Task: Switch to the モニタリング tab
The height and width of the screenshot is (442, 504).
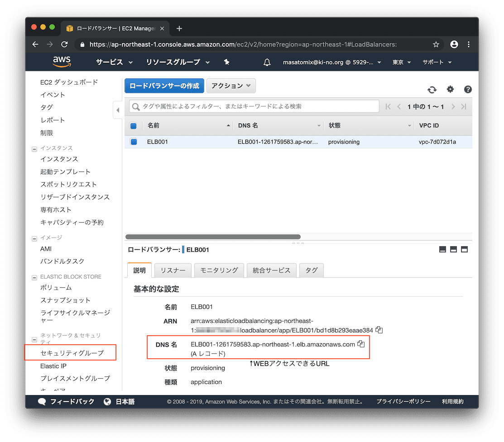Action: [x=219, y=270]
